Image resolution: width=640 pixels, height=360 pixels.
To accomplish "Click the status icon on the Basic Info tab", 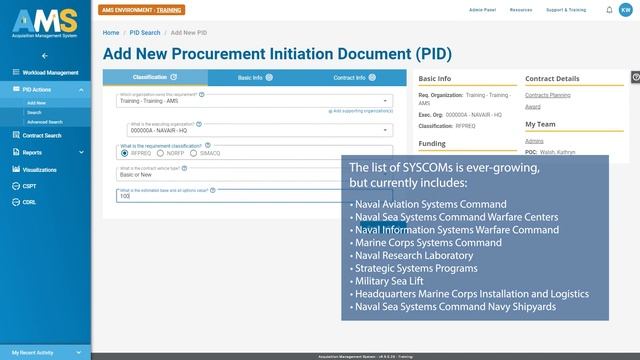I will click(x=269, y=77).
